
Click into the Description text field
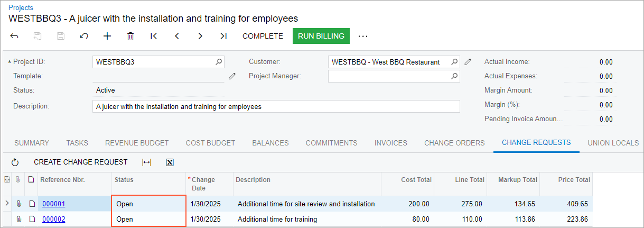(276, 106)
